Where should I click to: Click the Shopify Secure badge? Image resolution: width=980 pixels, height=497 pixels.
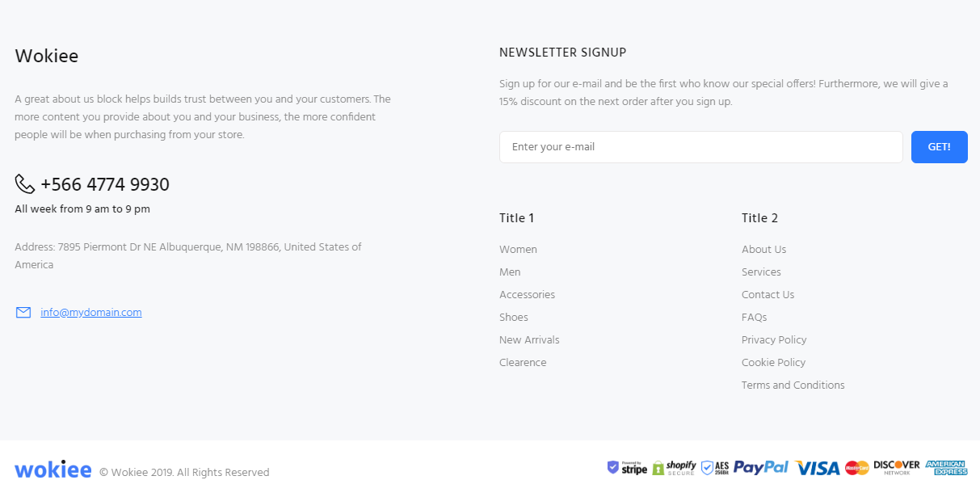pos(675,468)
